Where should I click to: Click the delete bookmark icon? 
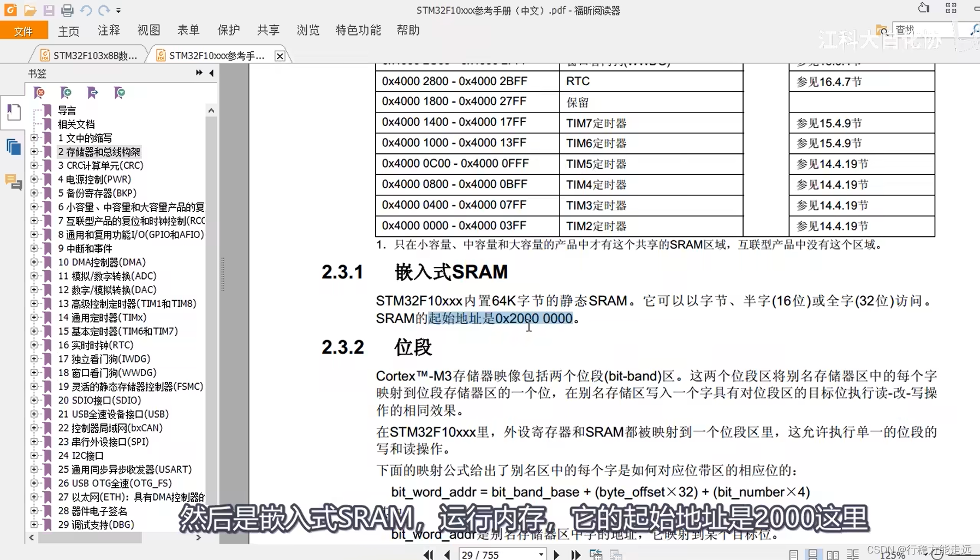point(39,93)
